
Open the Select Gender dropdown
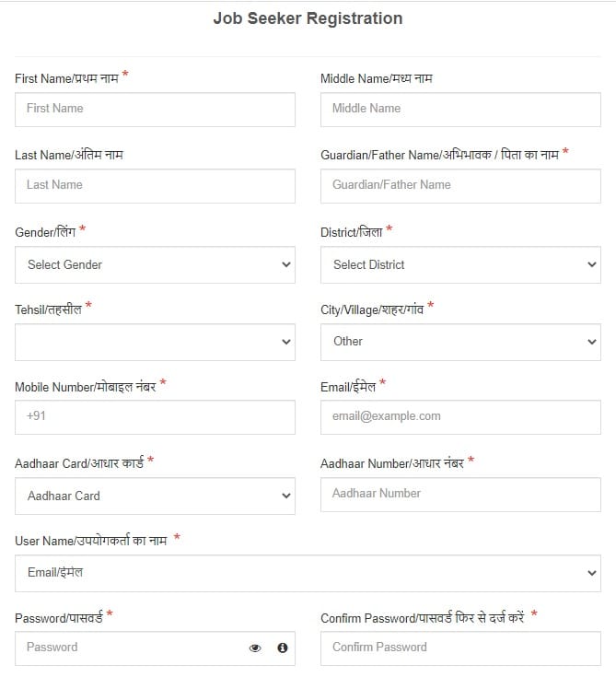(155, 264)
